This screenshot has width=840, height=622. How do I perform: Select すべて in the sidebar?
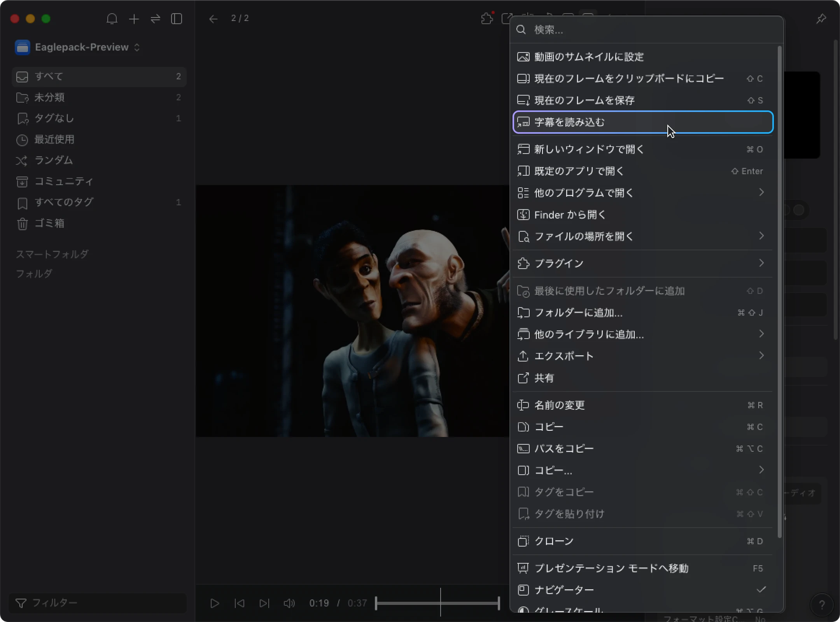point(99,77)
